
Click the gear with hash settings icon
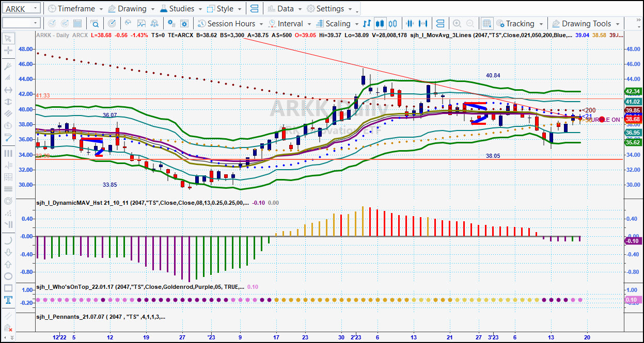(x=172, y=23)
